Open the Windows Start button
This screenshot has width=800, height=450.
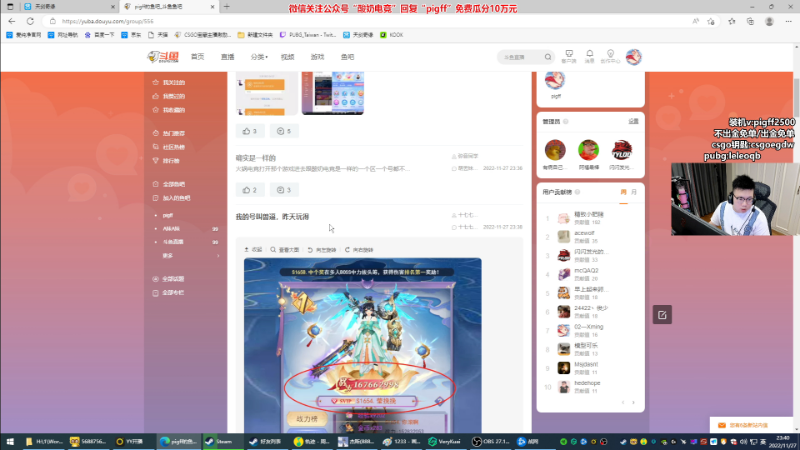tap(10, 441)
